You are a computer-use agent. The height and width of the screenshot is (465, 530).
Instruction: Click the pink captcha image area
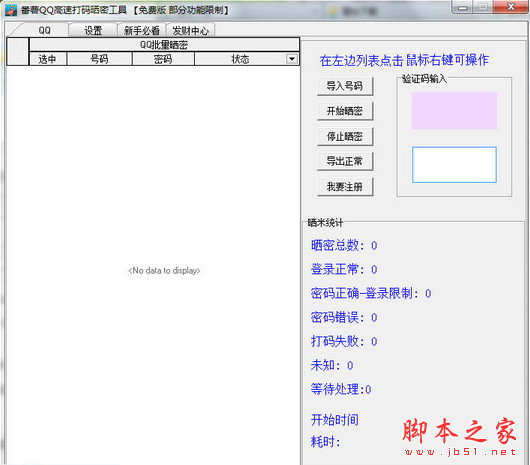click(x=454, y=111)
